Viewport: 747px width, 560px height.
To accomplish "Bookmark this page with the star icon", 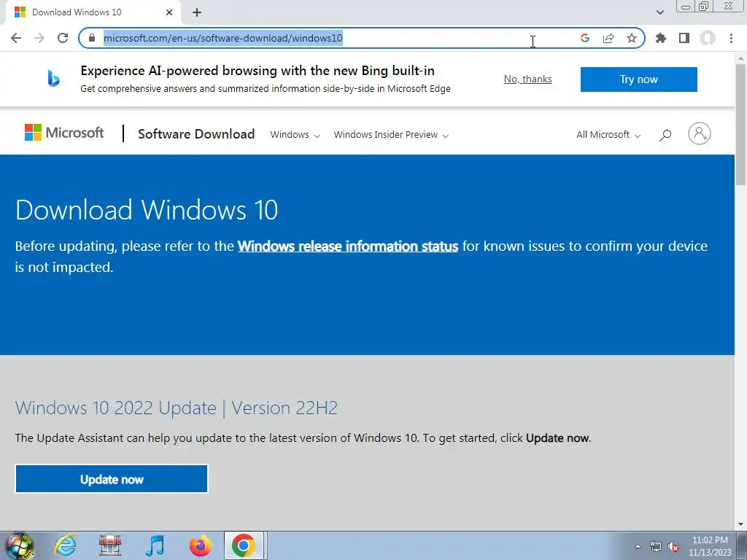I will [632, 38].
